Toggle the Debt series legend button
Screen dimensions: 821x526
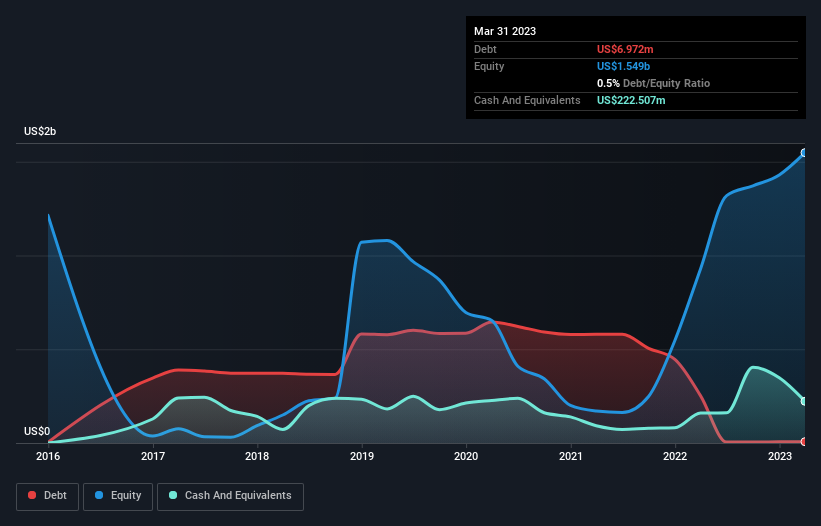pos(48,496)
